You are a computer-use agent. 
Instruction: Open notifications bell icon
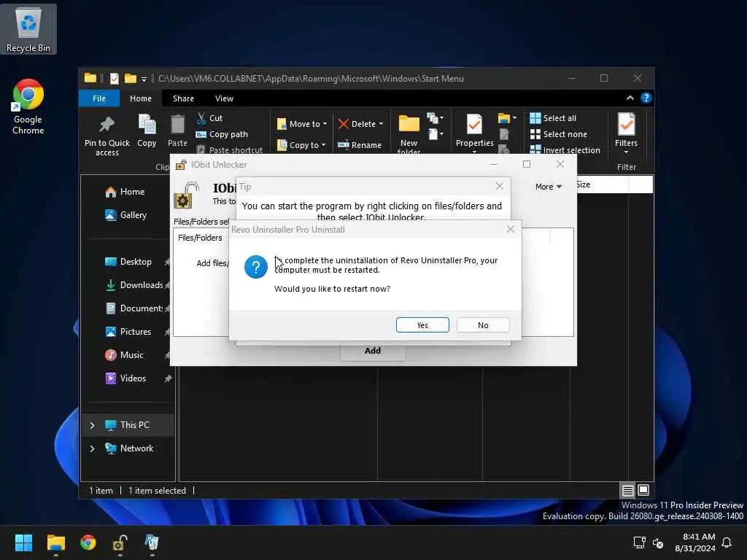(x=727, y=542)
